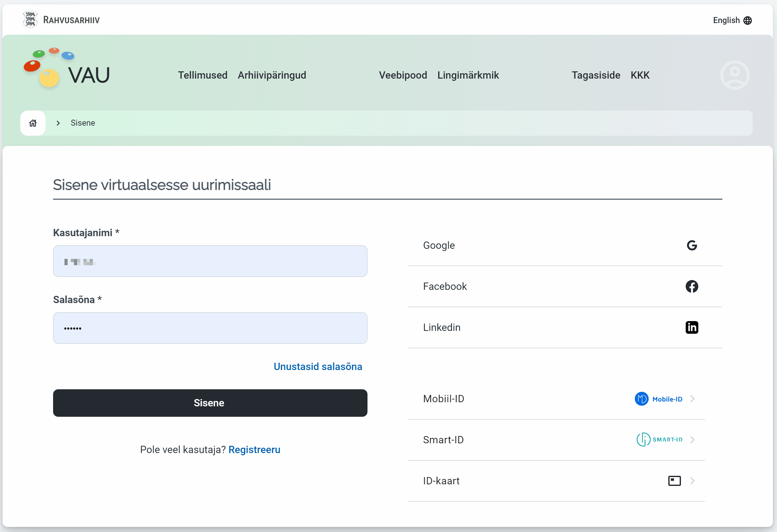The height and width of the screenshot is (532, 777).
Task: Click the home icon in breadcrumb
Action: pos(33,123)
